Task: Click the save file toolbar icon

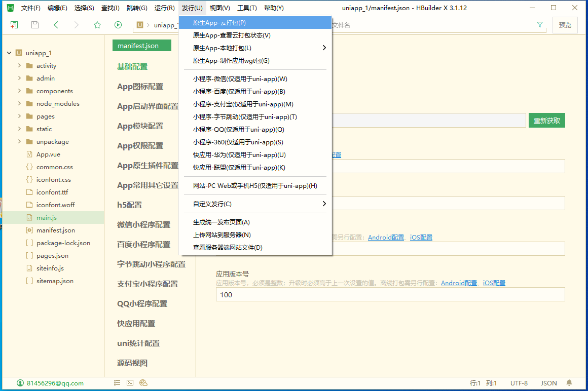Action: coord(35,25)
